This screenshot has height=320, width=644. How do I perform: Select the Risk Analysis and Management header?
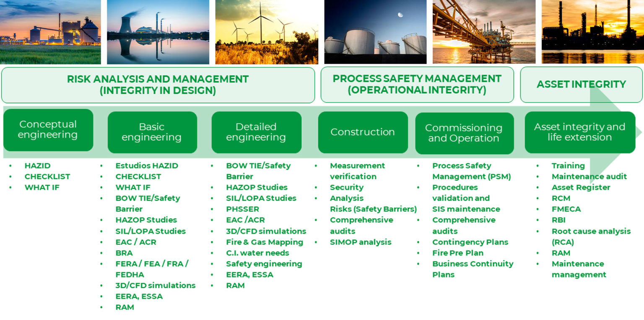[158, 84]
